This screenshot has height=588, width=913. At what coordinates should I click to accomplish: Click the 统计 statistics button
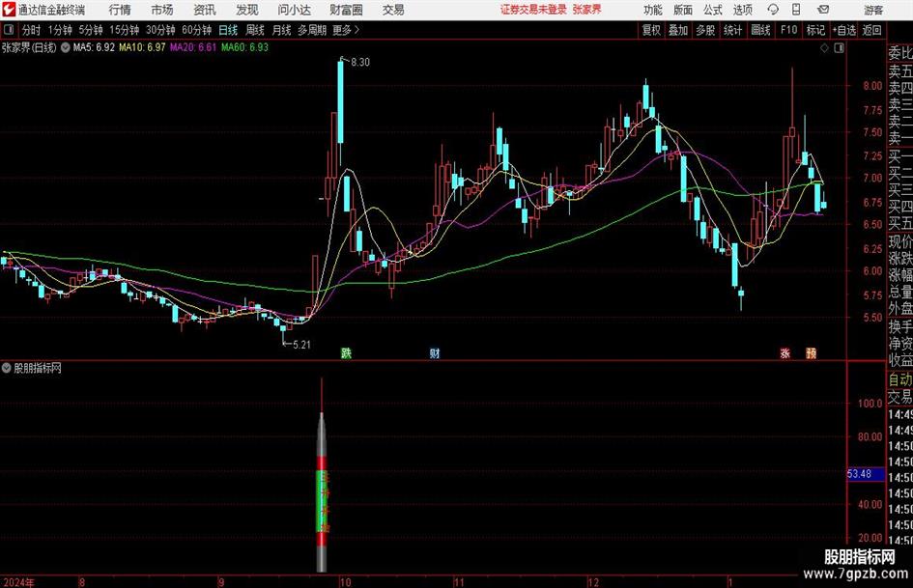pyautogui.click(x=732, y=30)
